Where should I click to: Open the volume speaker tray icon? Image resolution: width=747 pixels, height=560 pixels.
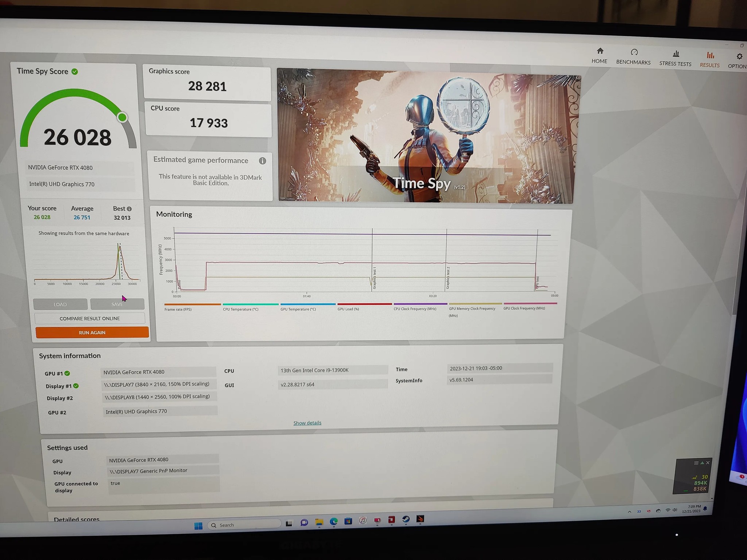click(x=674, y=510)
